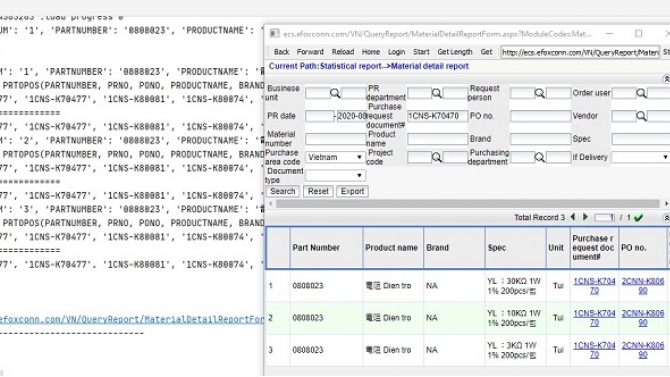Click the Search button
670x377 pixels.
point(282,191)
